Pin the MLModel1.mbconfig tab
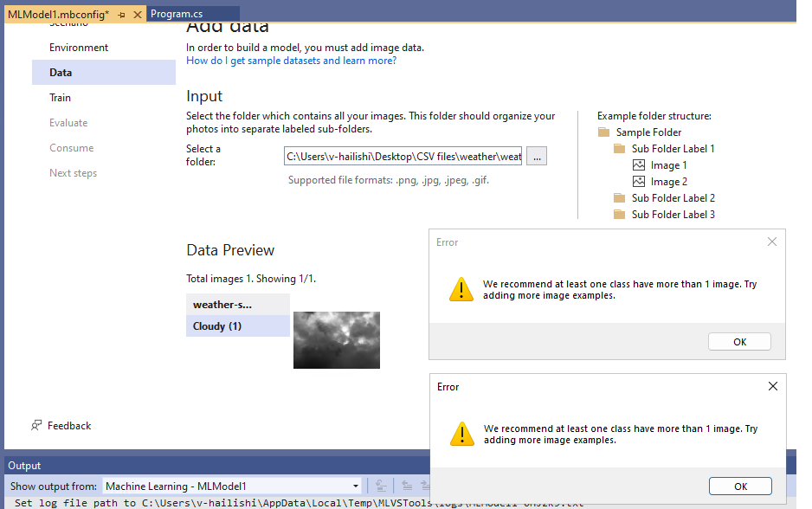Viewport: 812px width, 509px height. (122, 14)
